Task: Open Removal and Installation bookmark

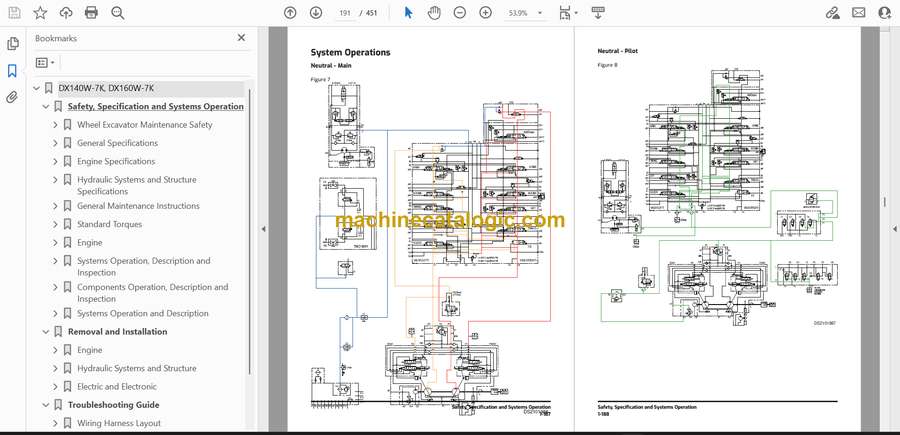Action: point(117,332)
